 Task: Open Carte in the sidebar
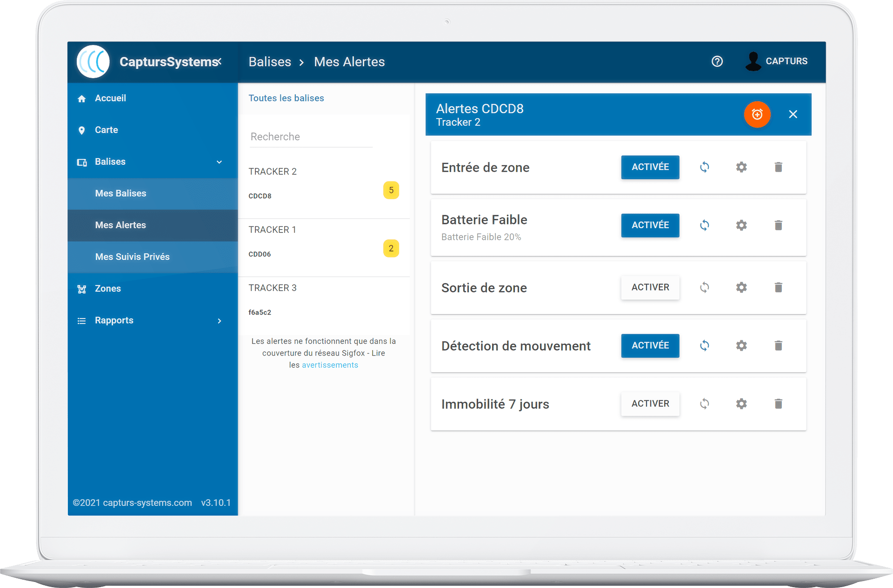click(153, 130)
